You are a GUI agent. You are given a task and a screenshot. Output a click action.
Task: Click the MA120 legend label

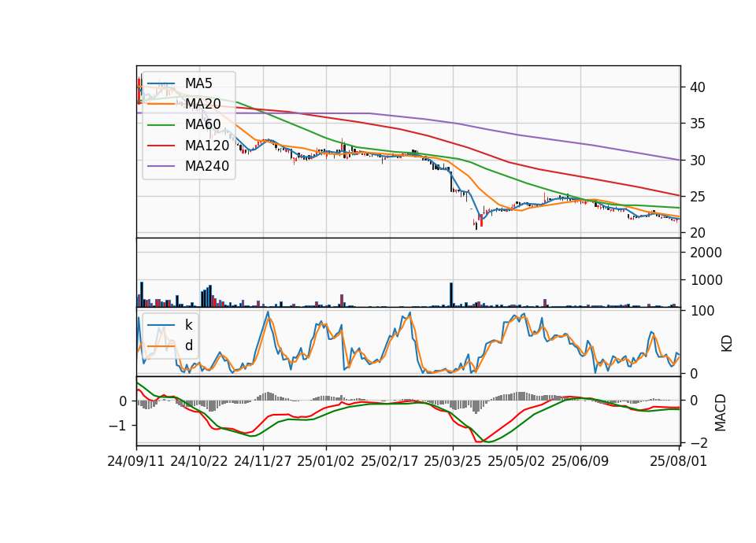(x=207, y=146)
